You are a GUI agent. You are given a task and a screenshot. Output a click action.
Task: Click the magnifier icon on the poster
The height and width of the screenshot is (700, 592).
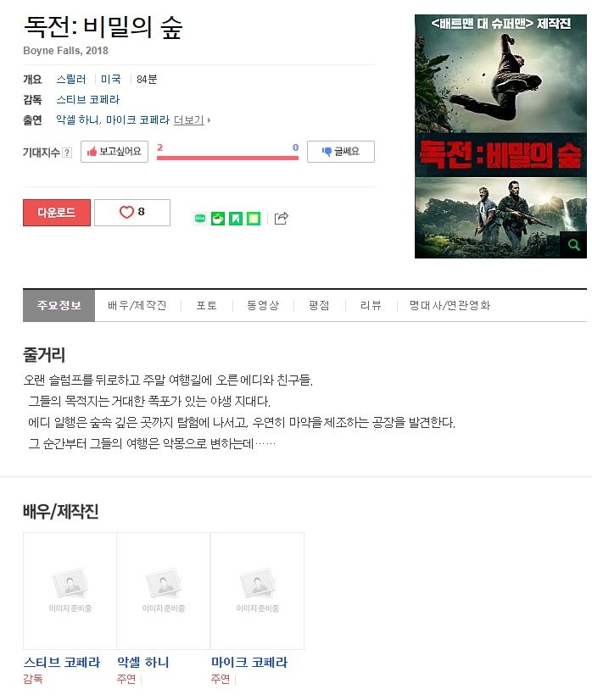tap(573, 245)
